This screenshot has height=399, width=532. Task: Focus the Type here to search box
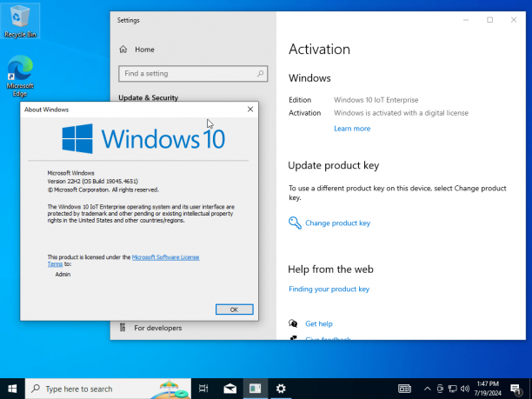tap(109, 389)
